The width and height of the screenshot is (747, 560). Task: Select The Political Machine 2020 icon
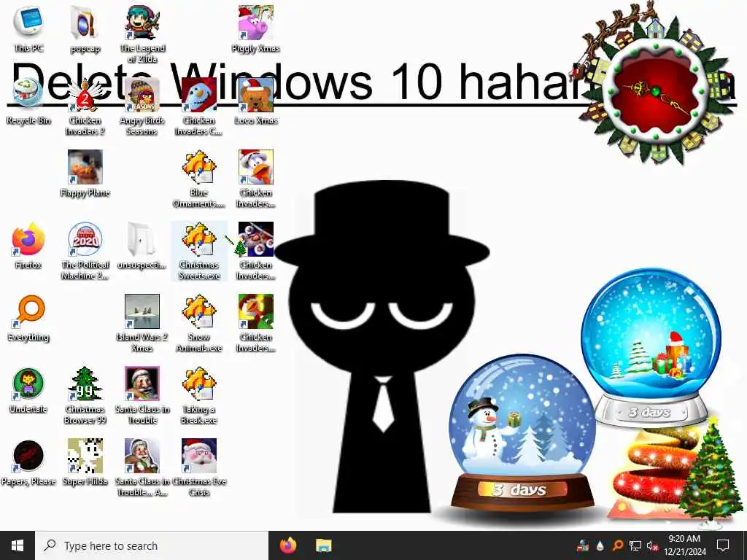click(85, 251)
